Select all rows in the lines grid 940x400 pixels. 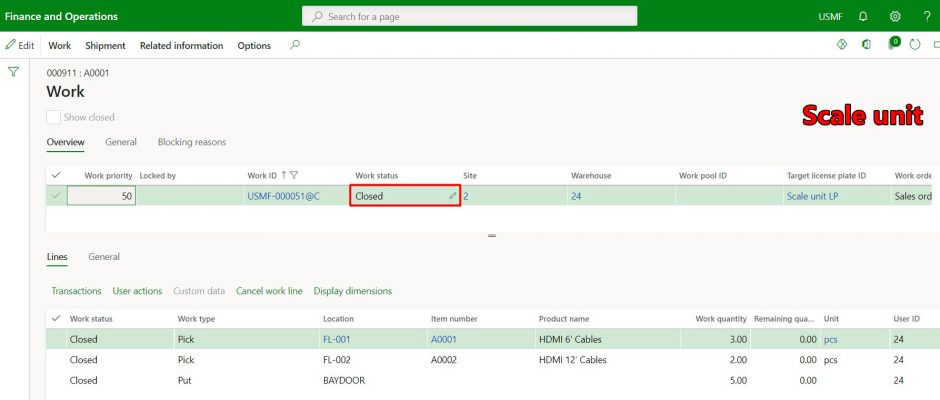pos(56,318)
